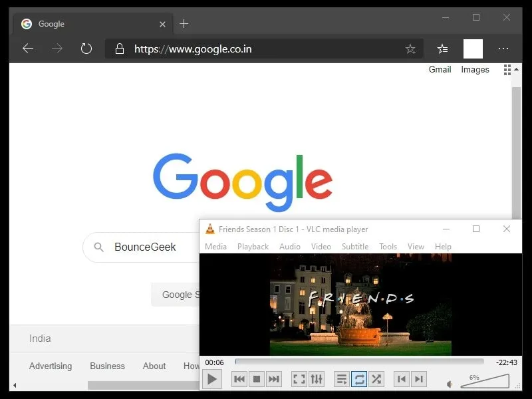Open the VLC Playback menu
The image size is (532, 399).
253,246
